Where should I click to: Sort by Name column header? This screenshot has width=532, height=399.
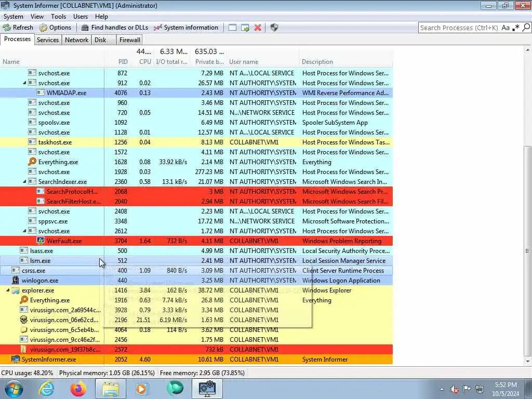click(52, 62)
